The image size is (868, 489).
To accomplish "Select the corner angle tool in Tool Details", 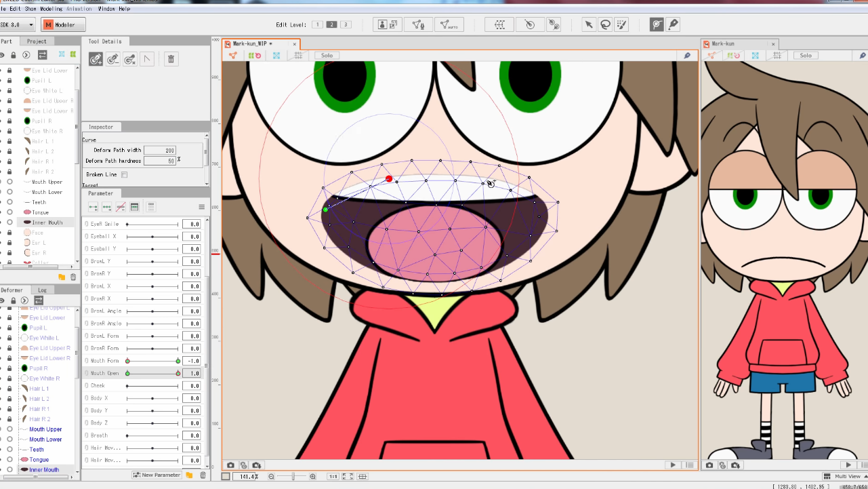I will [147, 59].
